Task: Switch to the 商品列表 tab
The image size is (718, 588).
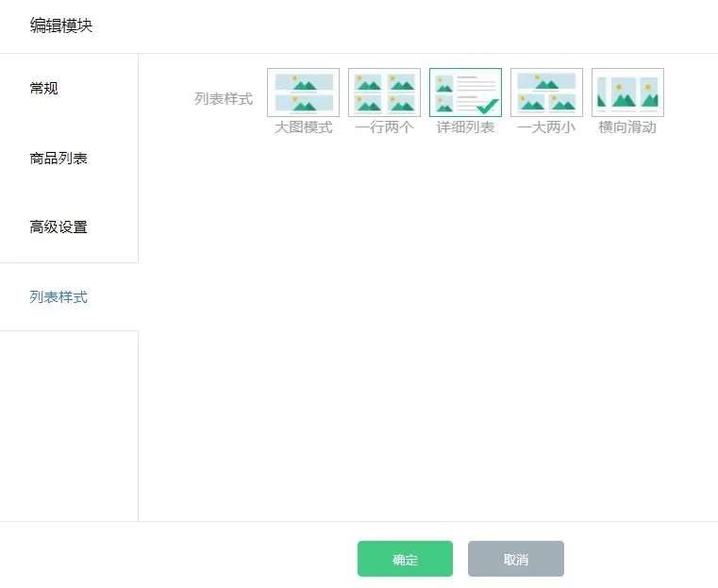Action: [x=58, y=159]
